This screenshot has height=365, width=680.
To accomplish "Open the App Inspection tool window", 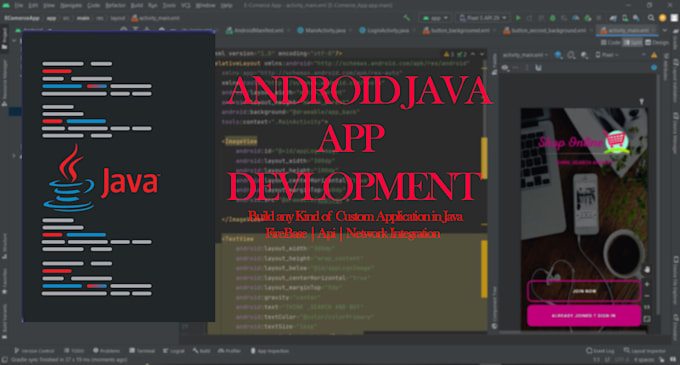I will (x=270, y=351).
